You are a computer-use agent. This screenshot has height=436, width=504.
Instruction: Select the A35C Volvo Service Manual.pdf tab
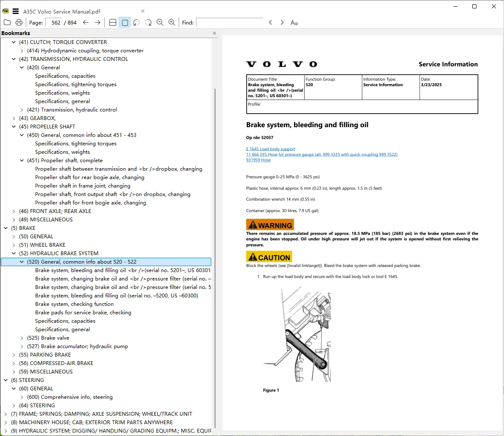point(62,11)
